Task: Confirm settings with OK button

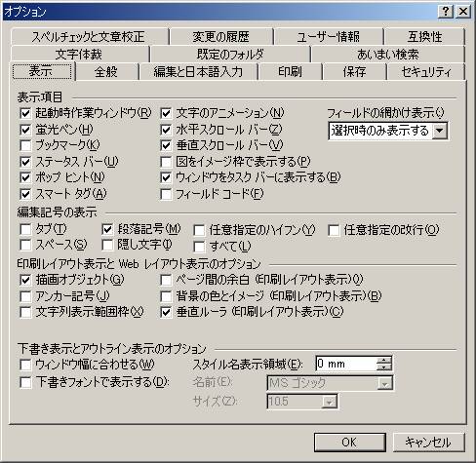Action: 349,442
